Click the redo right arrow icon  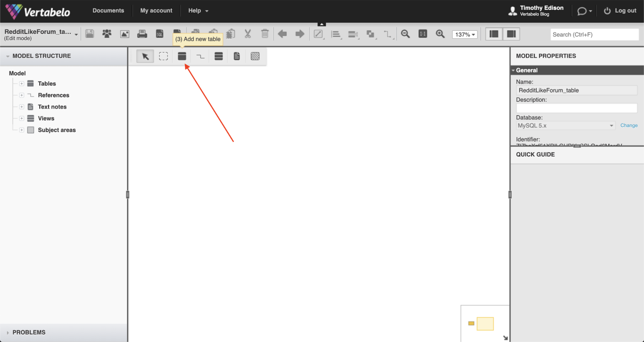pos(300,34)
